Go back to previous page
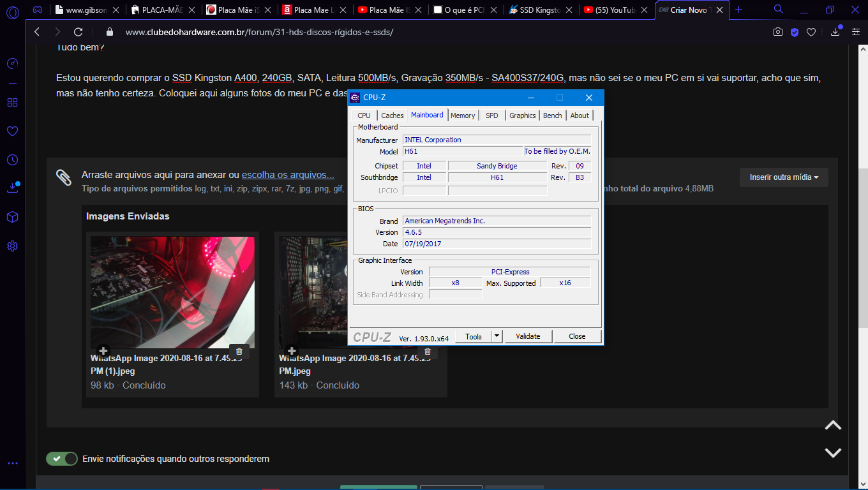Viewport: 868px width, 490px height. coord(37,32)
